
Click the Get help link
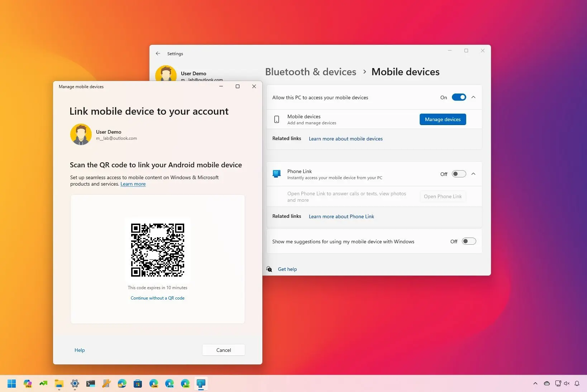point(287,269)
